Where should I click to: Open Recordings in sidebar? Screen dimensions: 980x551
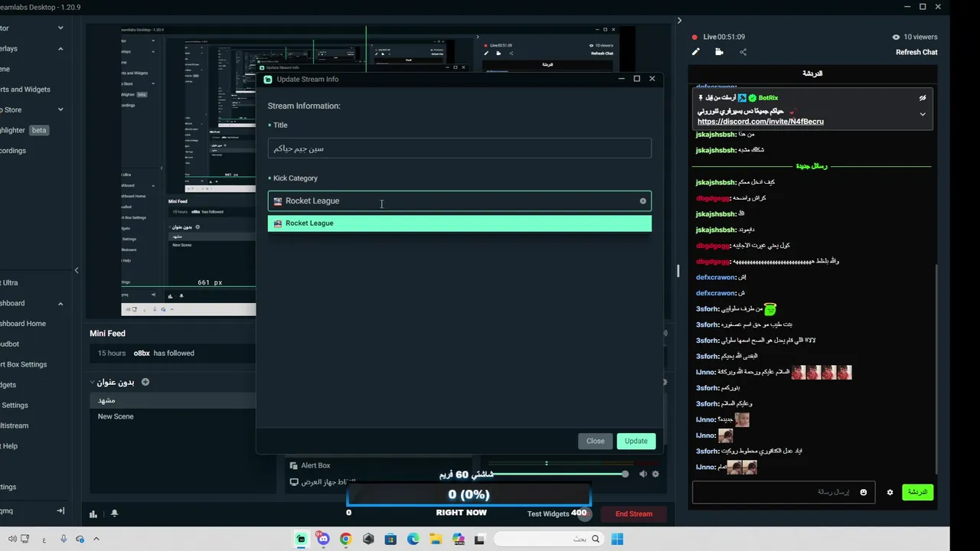pyautogui.click(x=13, y=151)
